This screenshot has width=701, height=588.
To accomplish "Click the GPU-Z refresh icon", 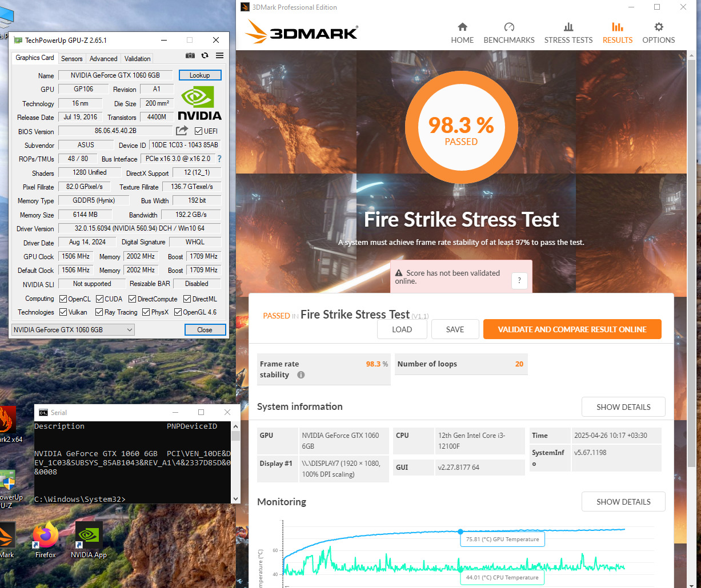I will pyautogui.click(x=205, y=55).
